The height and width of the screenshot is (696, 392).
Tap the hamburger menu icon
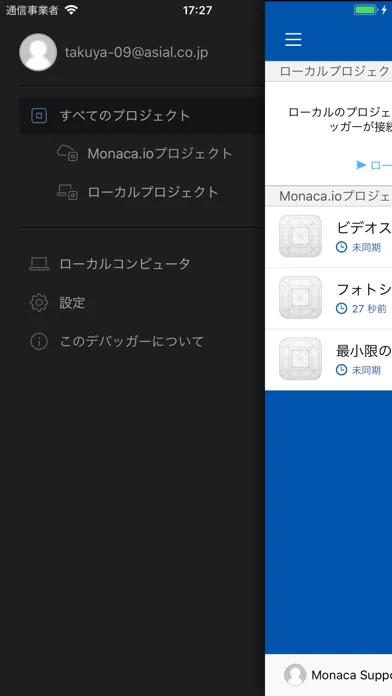pos(293,40)
